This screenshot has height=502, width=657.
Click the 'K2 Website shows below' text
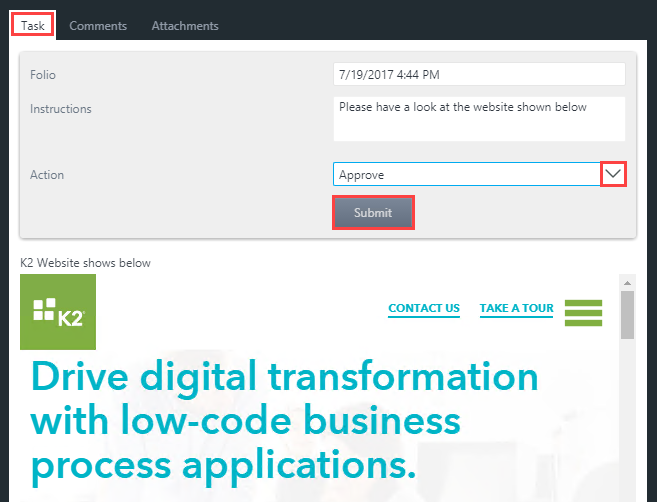(x=85, y=263)
